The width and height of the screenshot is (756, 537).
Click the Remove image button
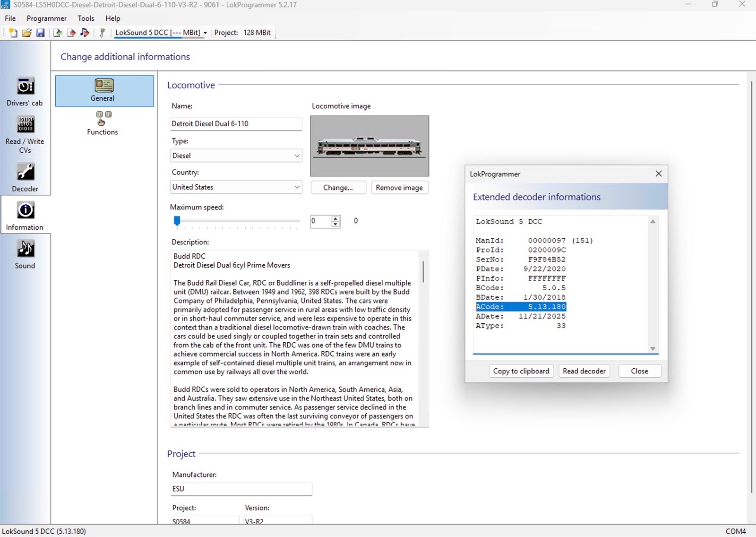point(399,188)
